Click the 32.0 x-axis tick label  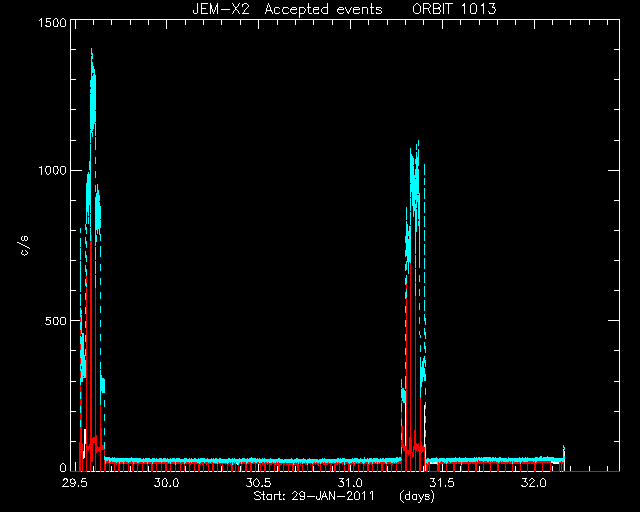(533, 483)
